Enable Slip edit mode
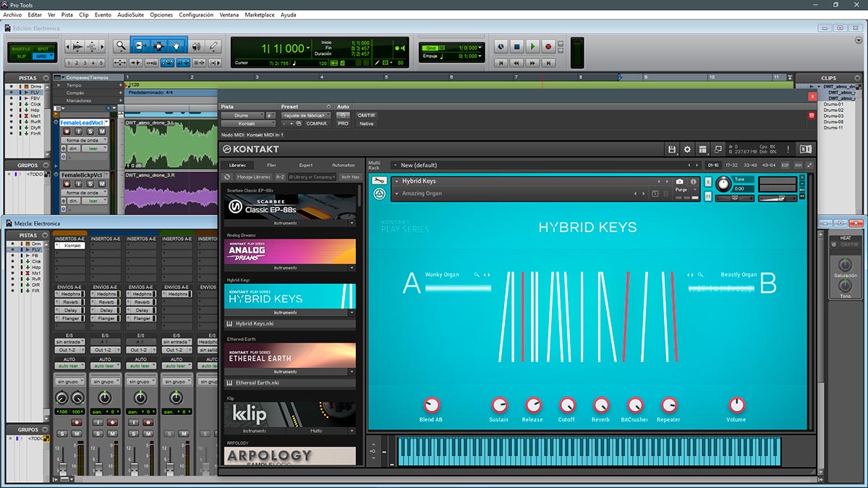 pos(21,56)
